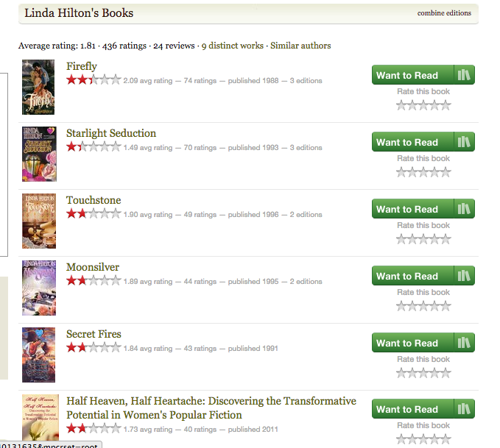The image size is (500, 448).
Task: Open shelf picker icon for Moonsilver
Action: [464, 276]
